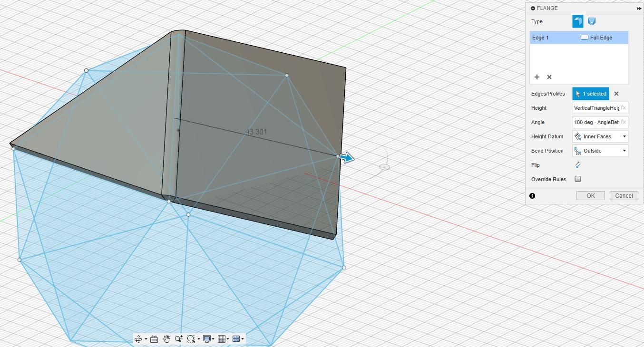Activate the Pan hand tool
Image resolution: width=644 pixels, height=347 pixels.
pos(166,339)
